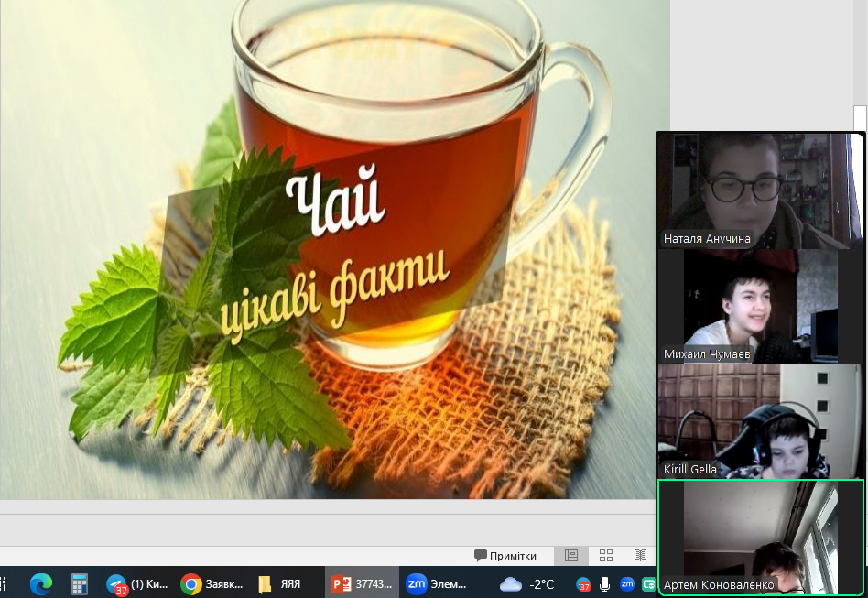
Task: Switch to Slide Sorter view
Action: click(x=606, y=555)
